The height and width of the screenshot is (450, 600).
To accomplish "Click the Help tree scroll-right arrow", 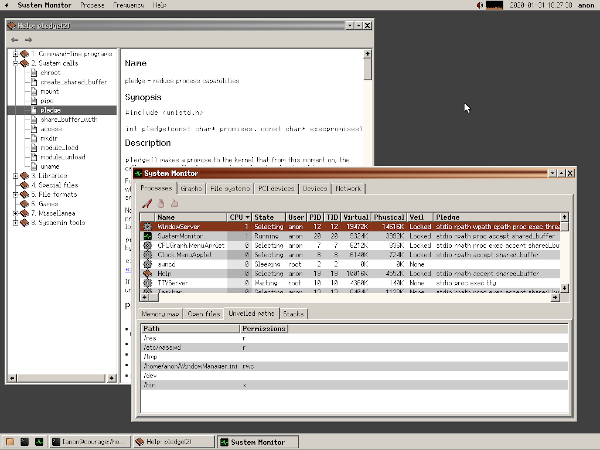I will coord(111,378).
